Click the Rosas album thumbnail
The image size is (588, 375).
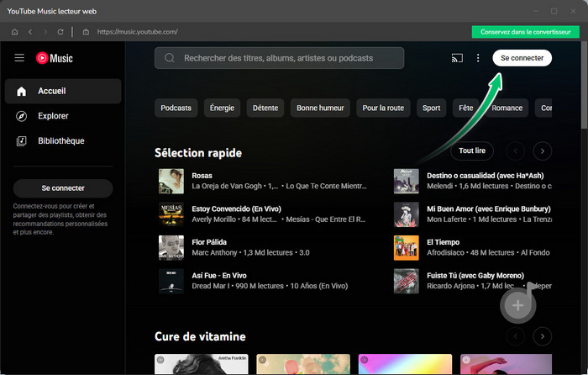click(171, 181)
